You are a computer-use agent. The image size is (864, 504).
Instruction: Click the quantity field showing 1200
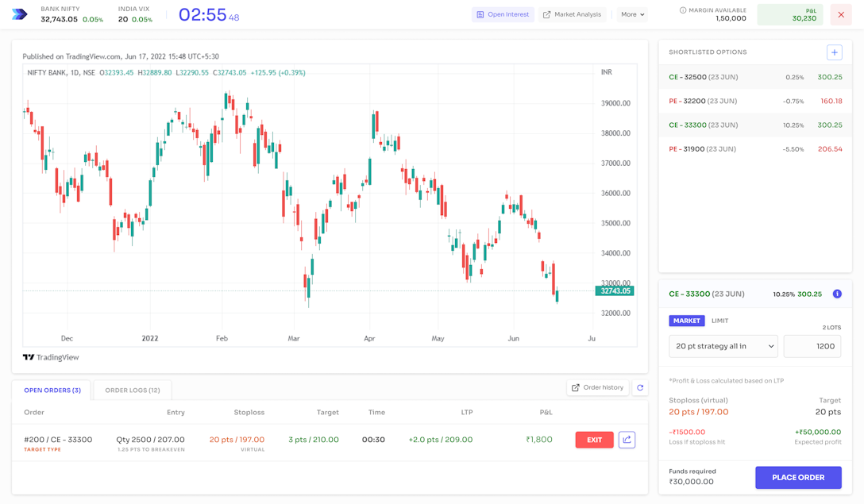tap(812, 346)
